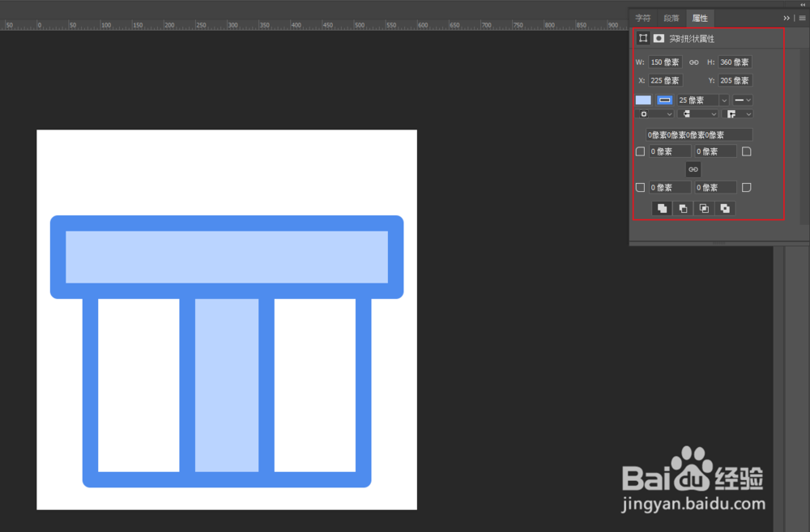Edit stroke width field 25 像素
This screenshot has width=810, height=532.
(698, 100)
